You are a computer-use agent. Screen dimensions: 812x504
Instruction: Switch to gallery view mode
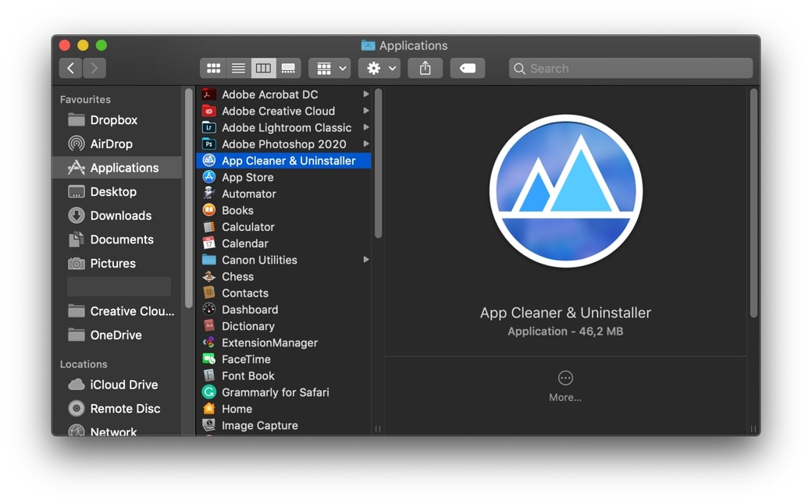(x=287, y=68)
